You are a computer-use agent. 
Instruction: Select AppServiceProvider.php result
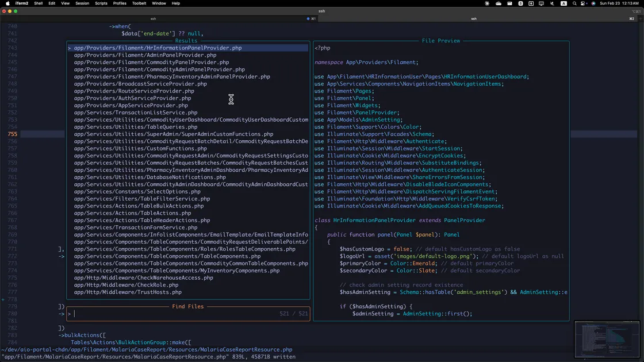[x=131, y=106]
